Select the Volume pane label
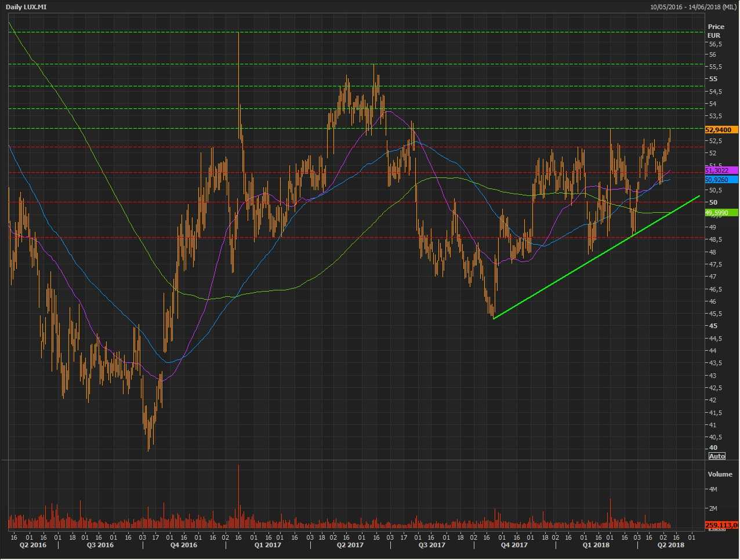The width and height of the screenshot is (740, 560). pos(720,474)
